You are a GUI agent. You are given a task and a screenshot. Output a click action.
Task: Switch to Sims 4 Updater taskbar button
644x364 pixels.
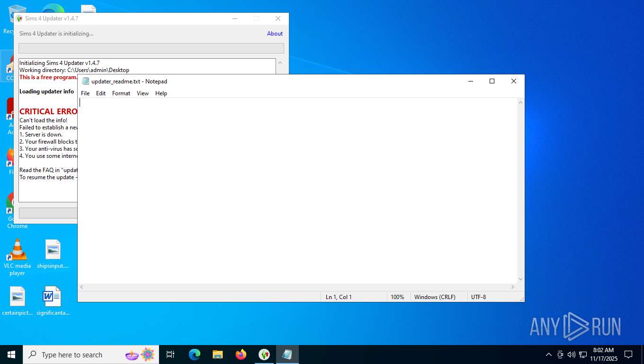click(x=264, y=355)
